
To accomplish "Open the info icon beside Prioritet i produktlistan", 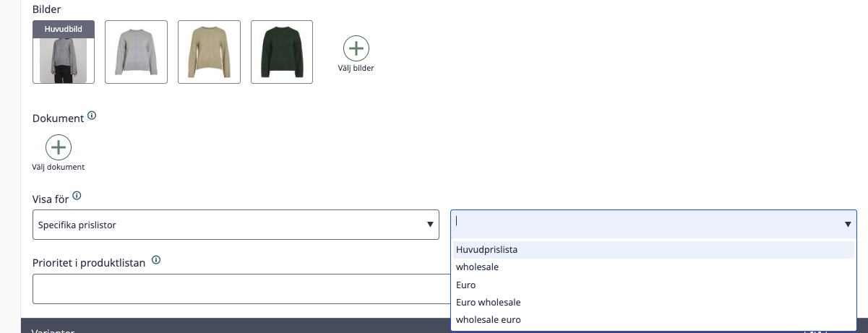I will [x=156, y=261].
